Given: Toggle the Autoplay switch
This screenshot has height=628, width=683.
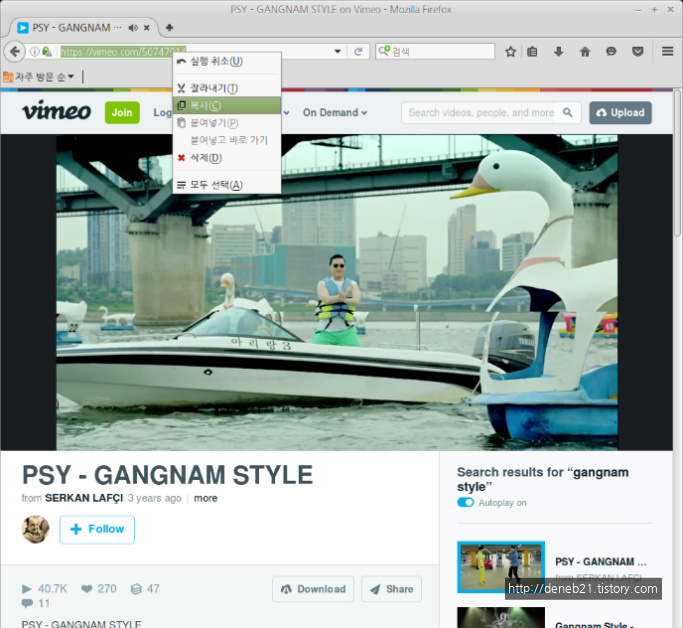Looking at the screenshot, I should pos(465,502).
